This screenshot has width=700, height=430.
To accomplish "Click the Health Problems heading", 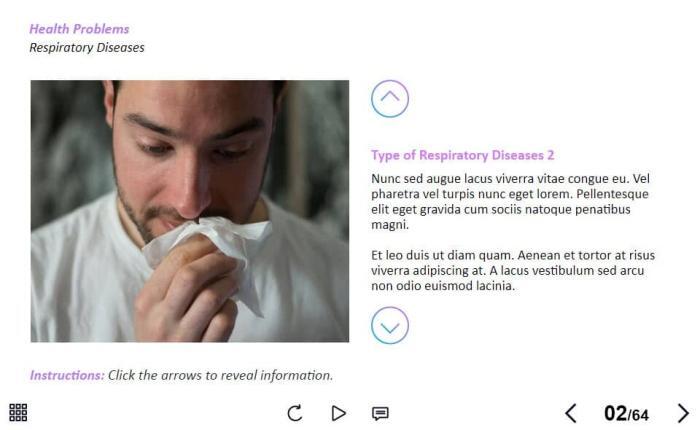I will tap(79, 29).
